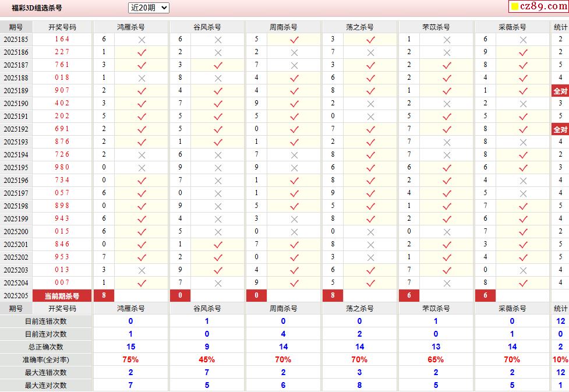Click the check mark for 荡之杀号 in row 2025194
Screen dimensions: 569x392
click(370, 155)
